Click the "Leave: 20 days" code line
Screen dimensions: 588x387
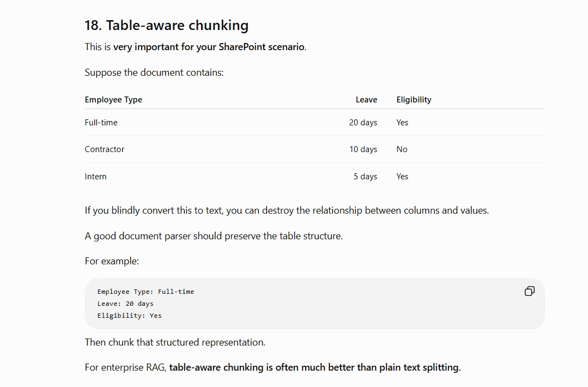point(125,304)
